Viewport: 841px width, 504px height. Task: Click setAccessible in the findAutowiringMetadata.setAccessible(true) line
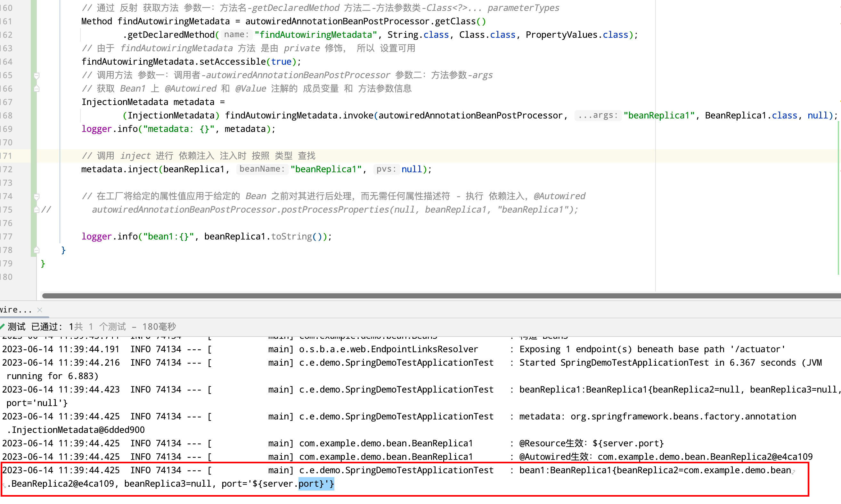pos(232,61)
